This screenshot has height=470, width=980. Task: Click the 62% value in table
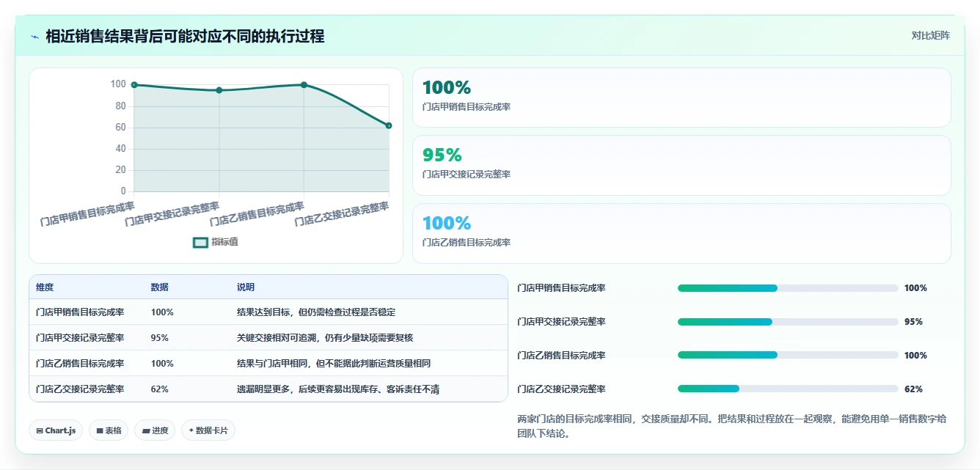tap(160, 389)
